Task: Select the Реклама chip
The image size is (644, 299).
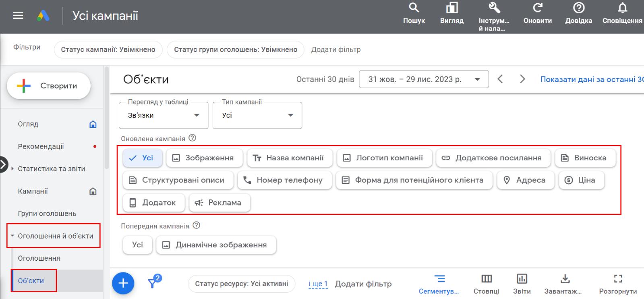Action: (219, 203)
